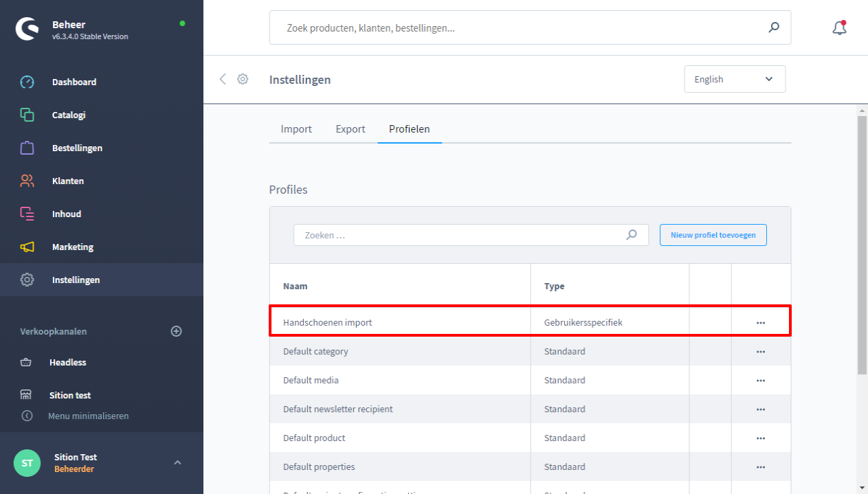
Task: Open actions menu for Default media profile
Action: (760, 380)
